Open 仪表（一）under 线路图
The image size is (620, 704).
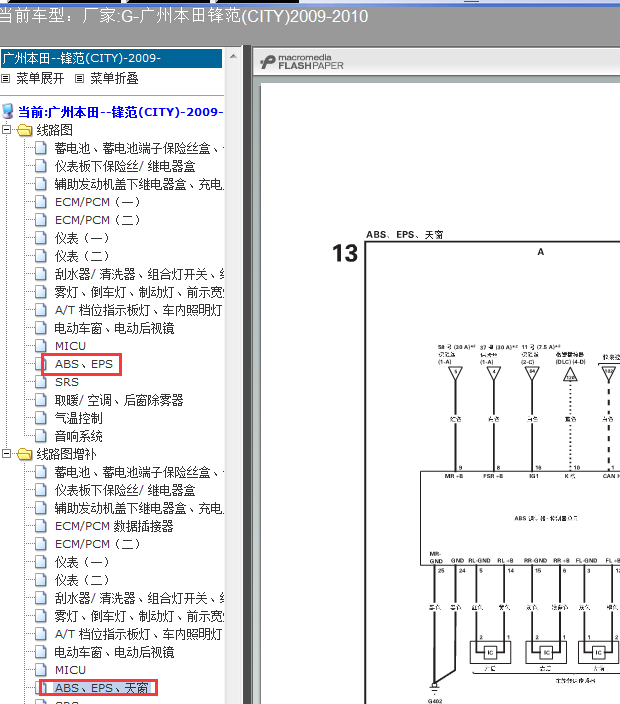(82, 238)
